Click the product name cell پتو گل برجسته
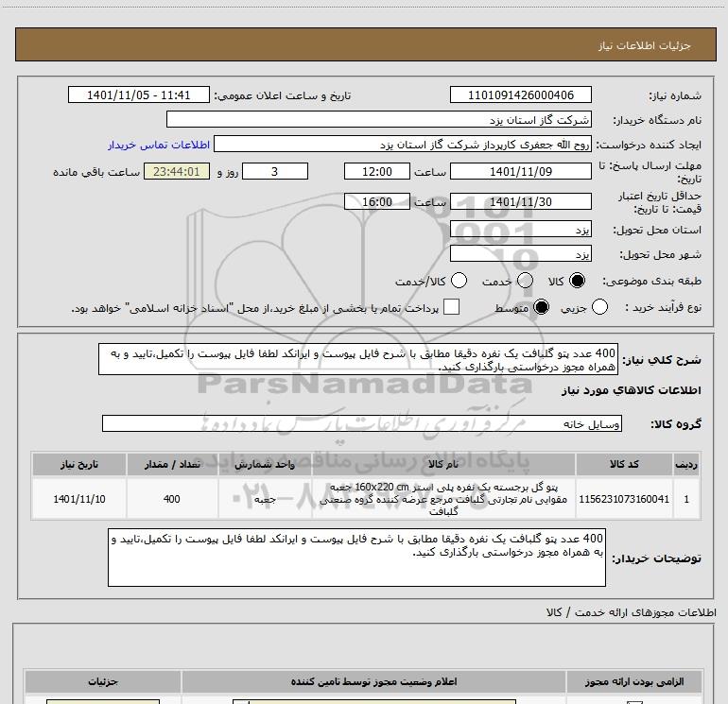This screenshot has width=728, height=704. [x=442, y=499]
